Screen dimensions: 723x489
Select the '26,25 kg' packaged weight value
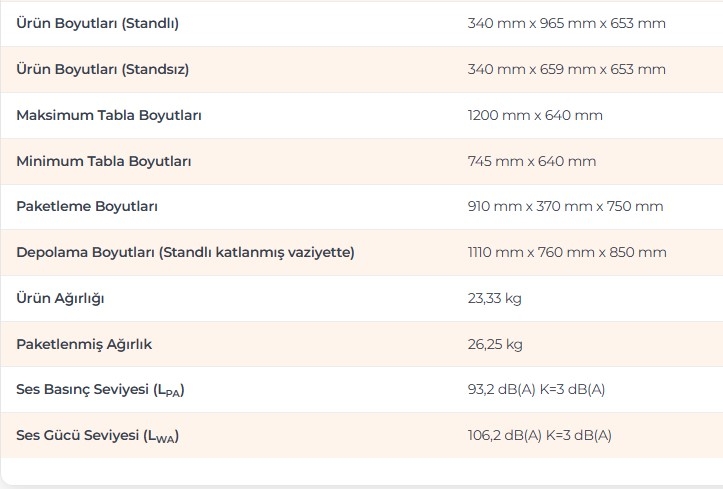coord(495,344)
